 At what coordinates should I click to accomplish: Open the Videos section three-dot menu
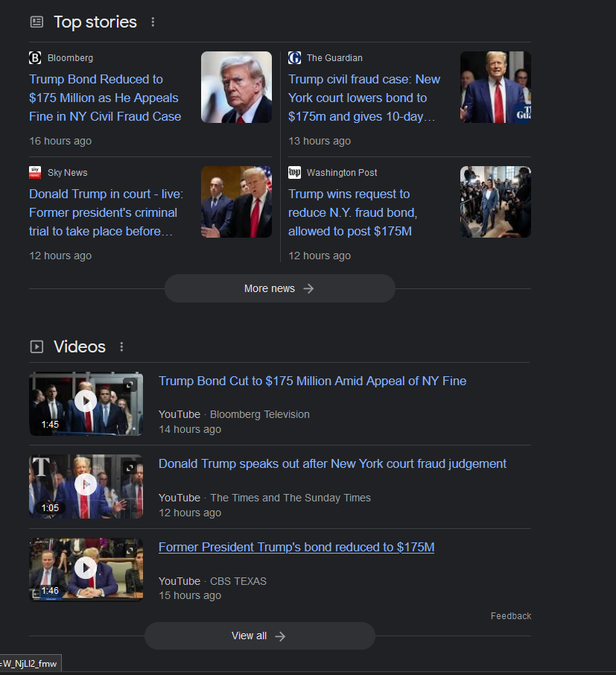pyautogui.click(x=122, y=346)
